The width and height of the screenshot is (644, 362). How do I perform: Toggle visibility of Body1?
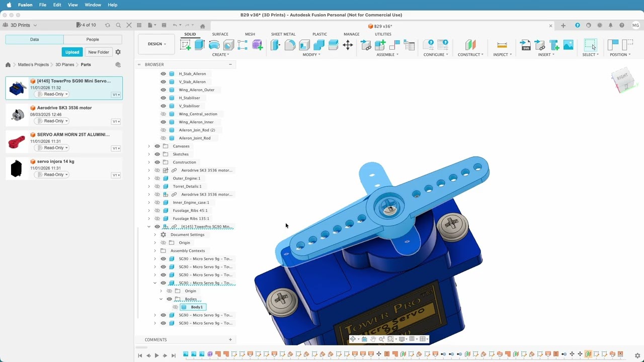pyautogui.click(x=175, y=307)
